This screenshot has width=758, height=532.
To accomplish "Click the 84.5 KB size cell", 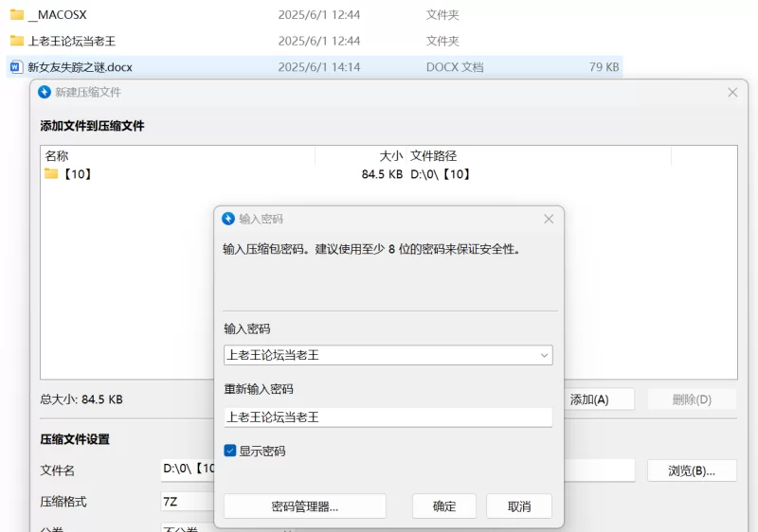I will (382, 174).
